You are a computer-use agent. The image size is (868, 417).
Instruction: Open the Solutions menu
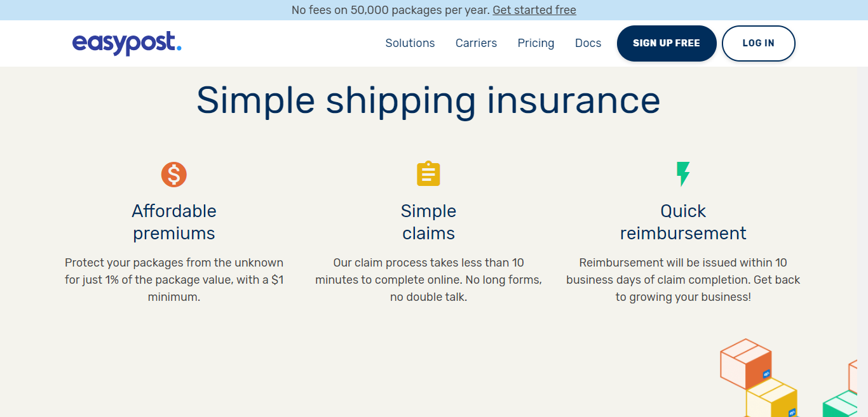(x=410, y=43)
